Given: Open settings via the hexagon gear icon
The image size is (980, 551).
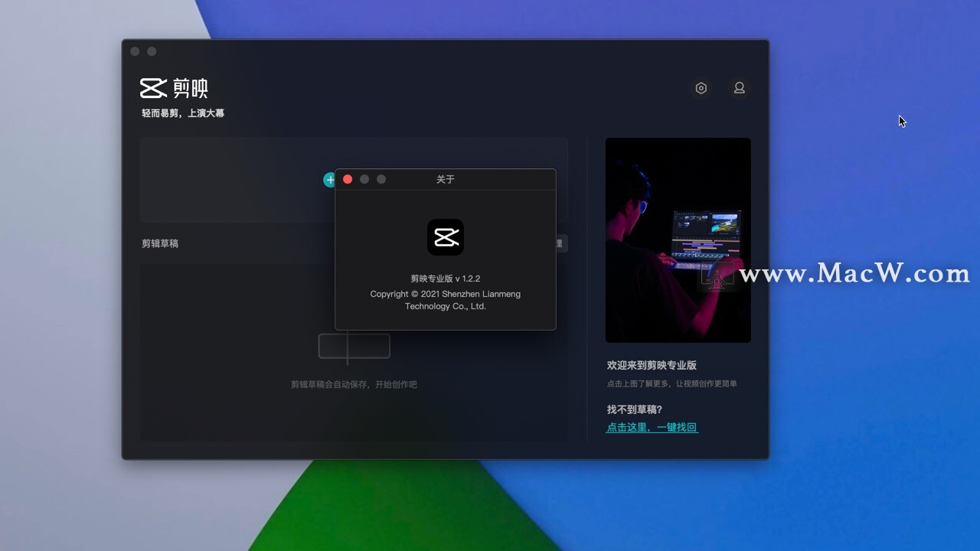Looking at the screenshot, I should pos(701,88).
